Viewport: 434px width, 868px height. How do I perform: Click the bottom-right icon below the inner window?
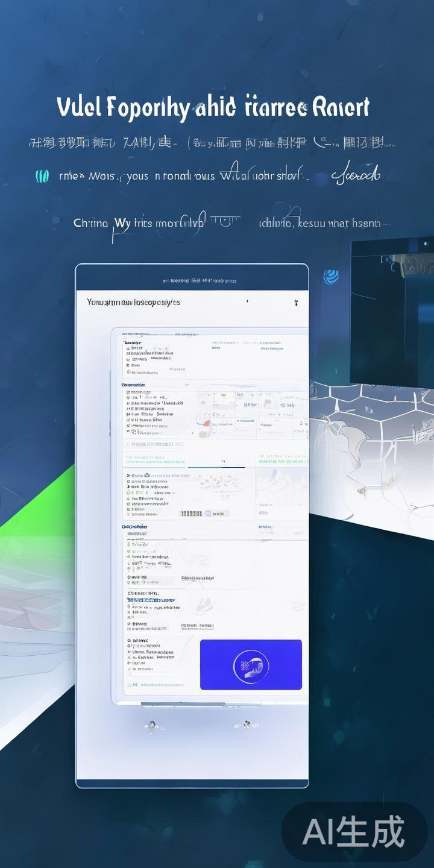click(x=246, y=724)
